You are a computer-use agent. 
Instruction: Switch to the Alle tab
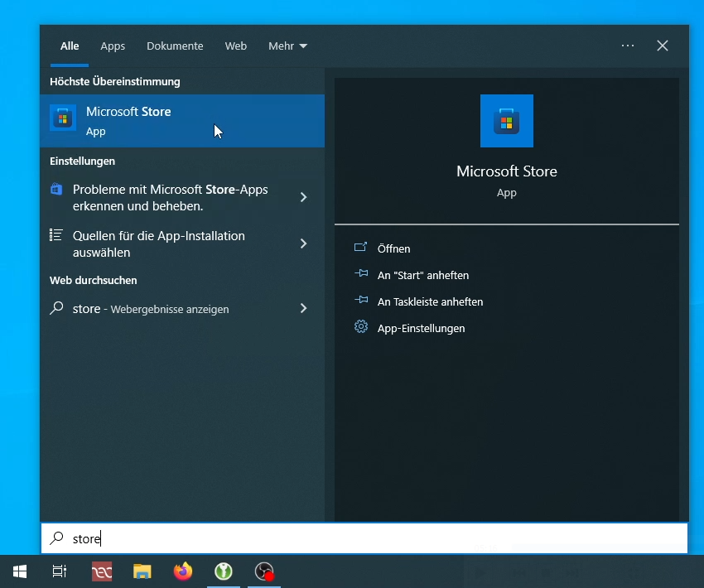click(70, 46)
